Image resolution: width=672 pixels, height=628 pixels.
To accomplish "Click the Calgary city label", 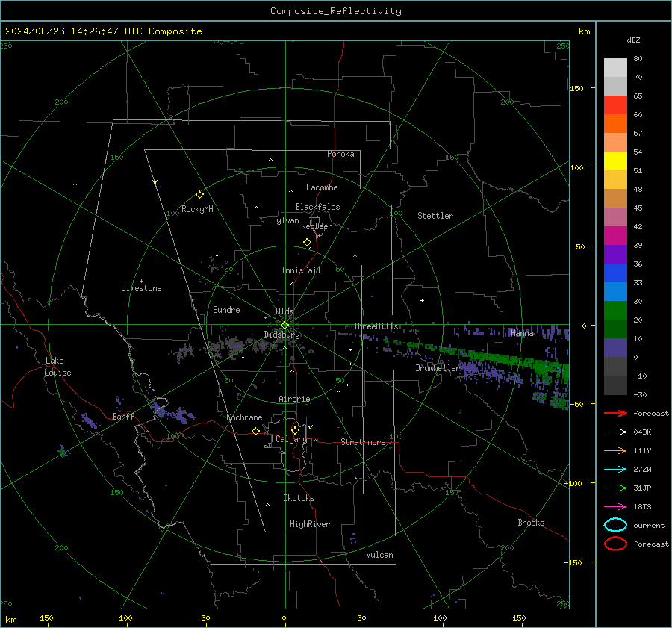I will 291,439.
